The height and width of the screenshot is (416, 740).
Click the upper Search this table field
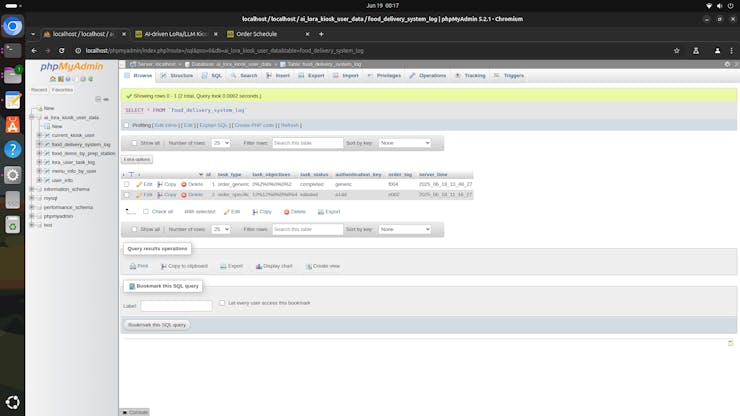pos(307,143)
